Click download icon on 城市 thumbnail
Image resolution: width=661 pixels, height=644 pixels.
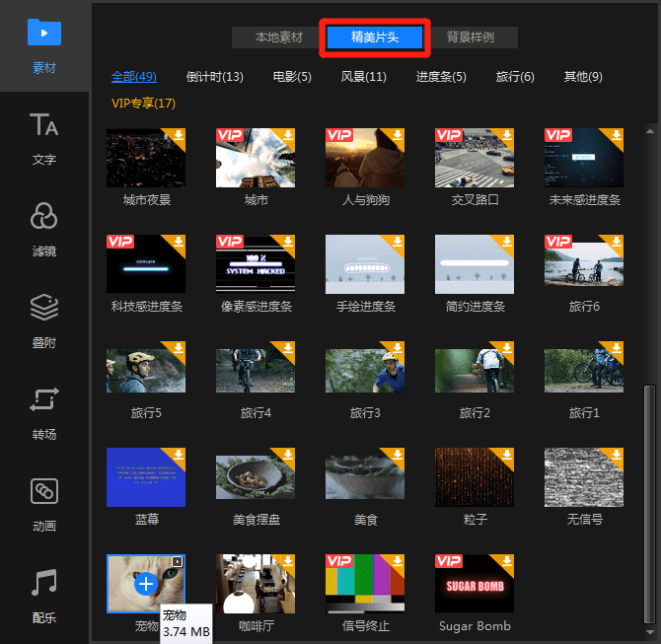(x=288, y=135)
